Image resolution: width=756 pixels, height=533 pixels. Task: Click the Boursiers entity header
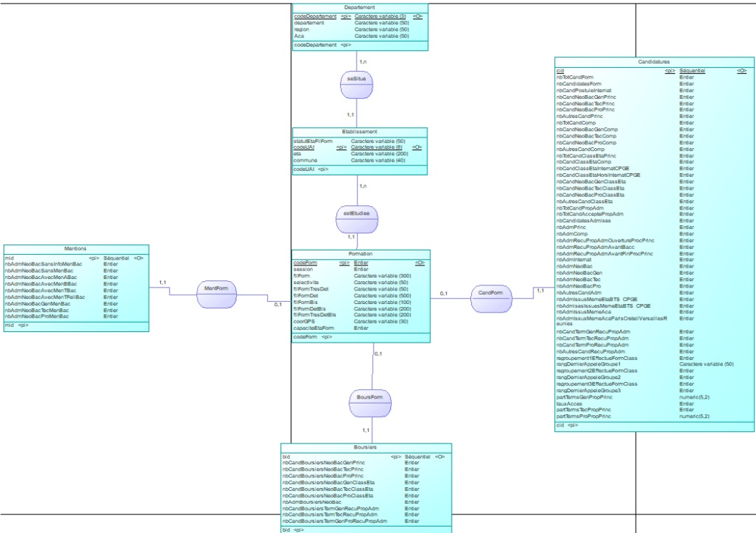tap(366, 446)
